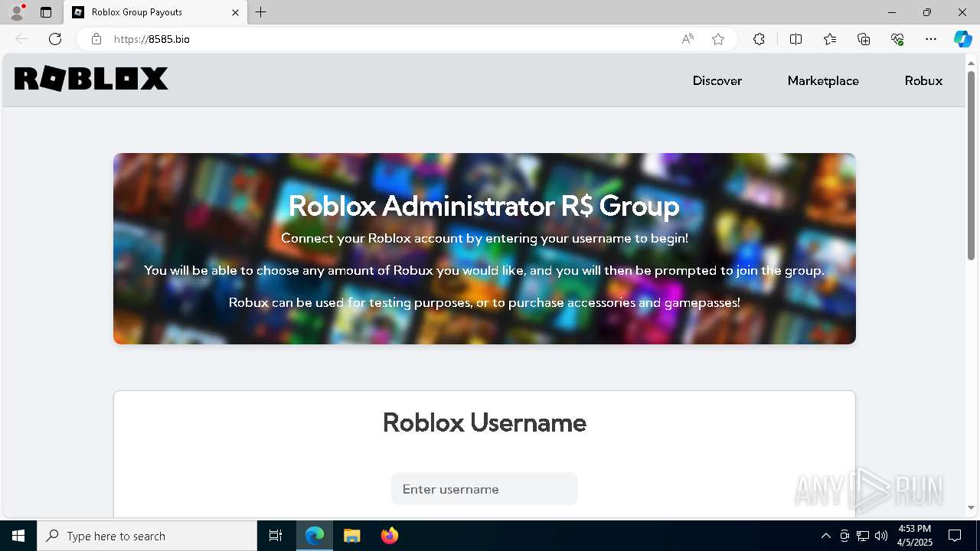
Task: Turn on Read aloud
Action: click(688, 39)
